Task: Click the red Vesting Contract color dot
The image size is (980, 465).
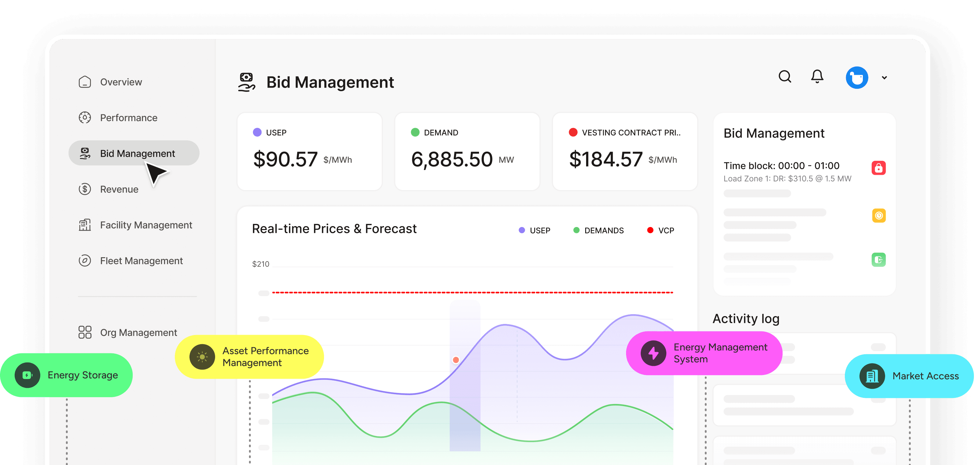Action: [573, 132]
